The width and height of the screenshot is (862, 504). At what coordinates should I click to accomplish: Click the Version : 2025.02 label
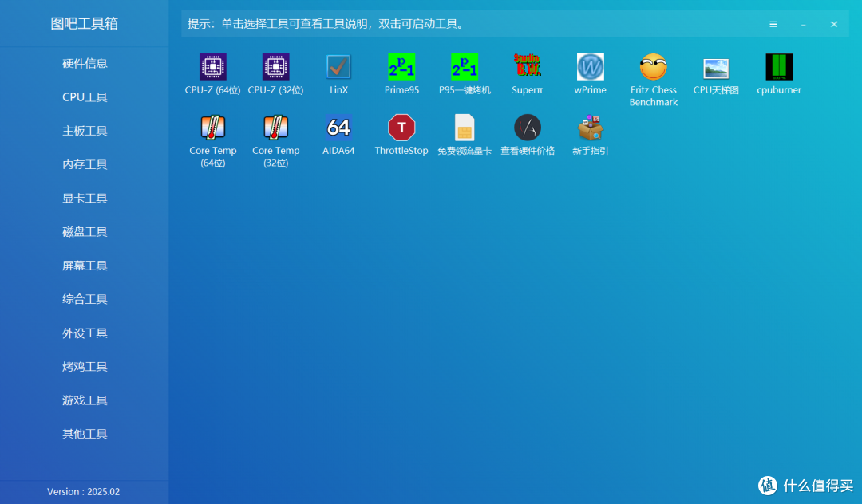click(x=84, y=492)
